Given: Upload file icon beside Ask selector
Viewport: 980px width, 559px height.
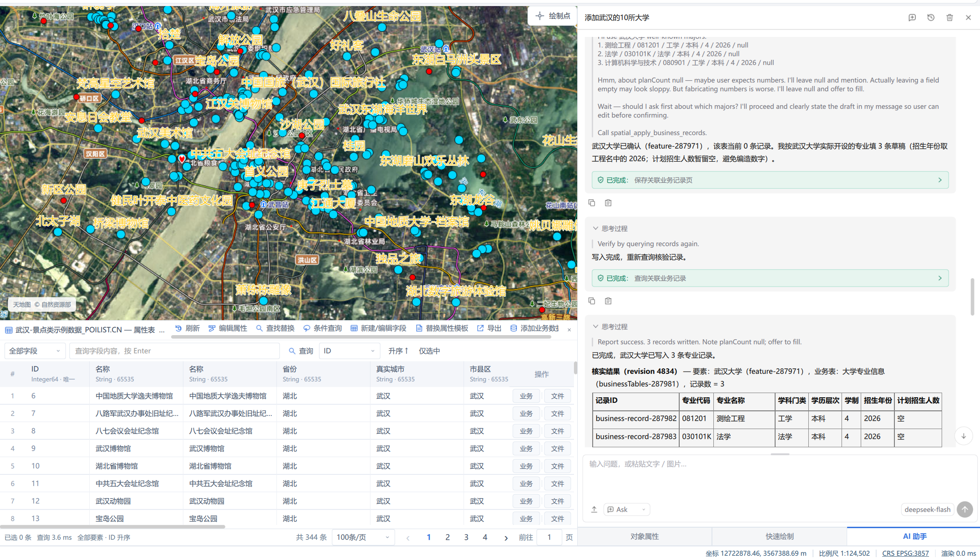Looking at the screenshot, I should 594,509.
